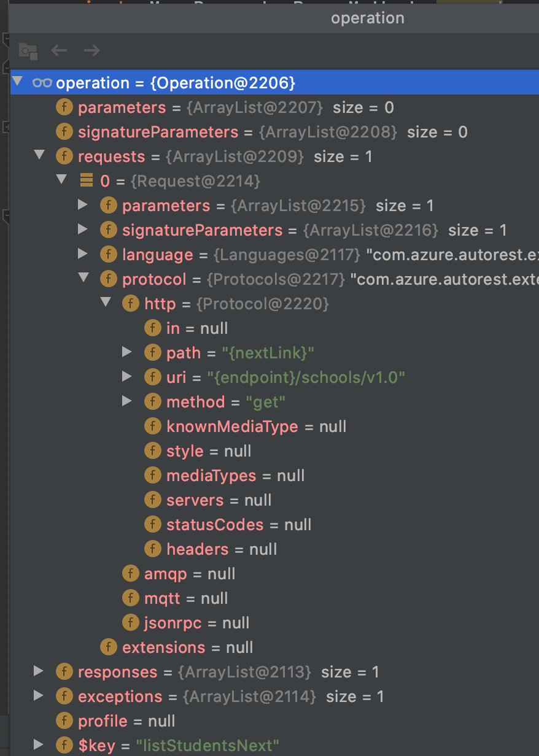This screenshot has width=539, height=756.
Task: Click the back navigation arrow in the toolbar
Action: tap(59, 50)
